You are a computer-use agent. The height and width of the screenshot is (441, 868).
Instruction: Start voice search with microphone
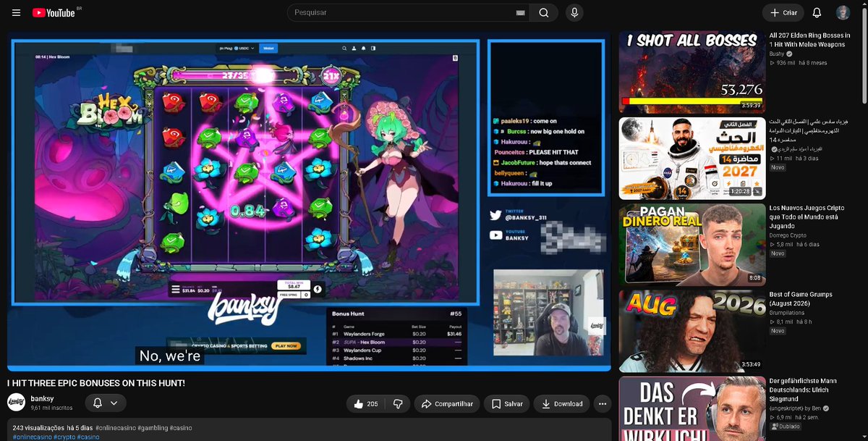coord(574,13)
